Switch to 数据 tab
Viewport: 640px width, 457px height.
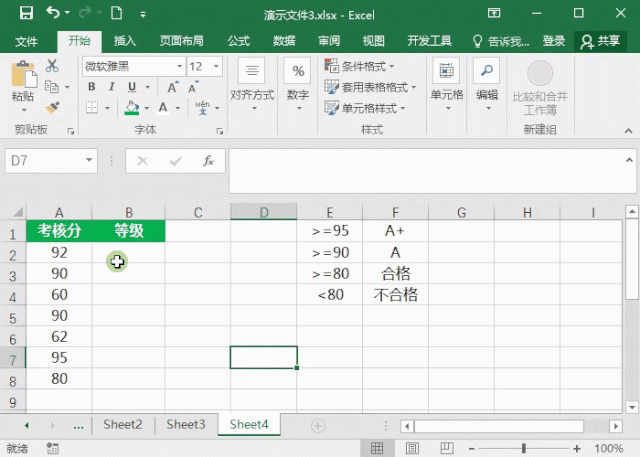[284, 41]
